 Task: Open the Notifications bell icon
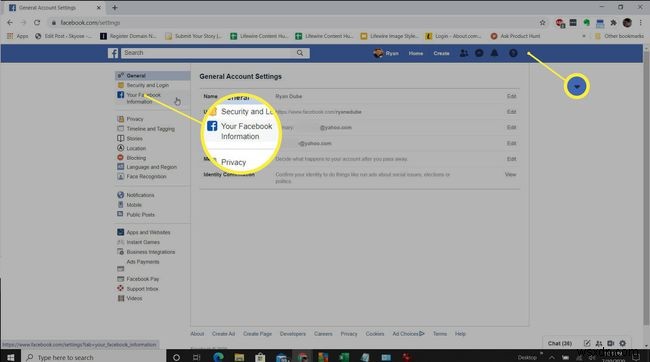coord(495,53)
